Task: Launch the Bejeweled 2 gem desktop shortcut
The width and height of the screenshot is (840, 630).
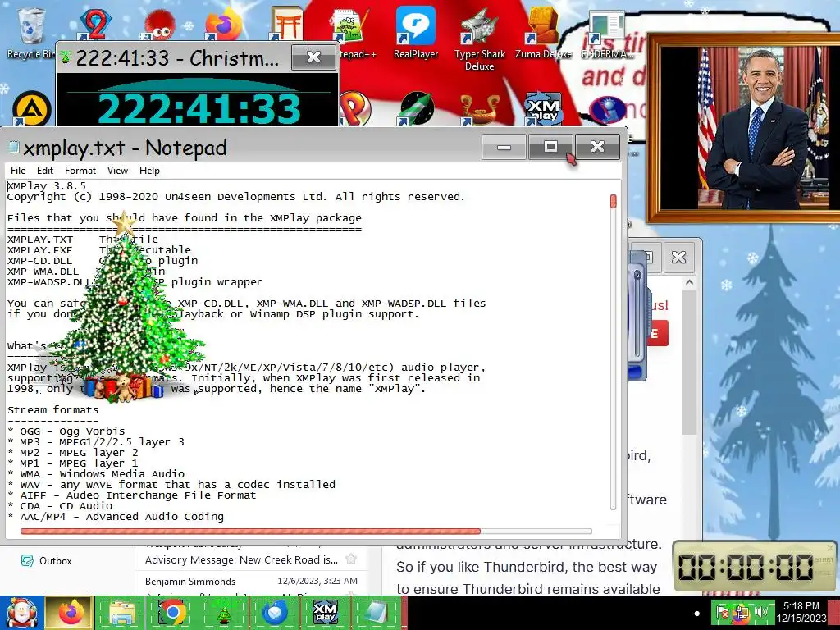Action: 95,24
